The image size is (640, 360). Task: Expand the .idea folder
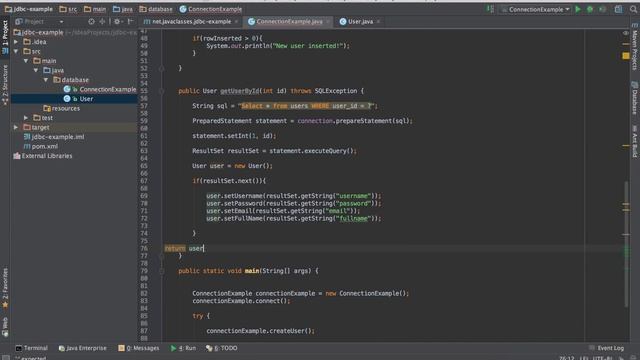(x=16, y=42)
